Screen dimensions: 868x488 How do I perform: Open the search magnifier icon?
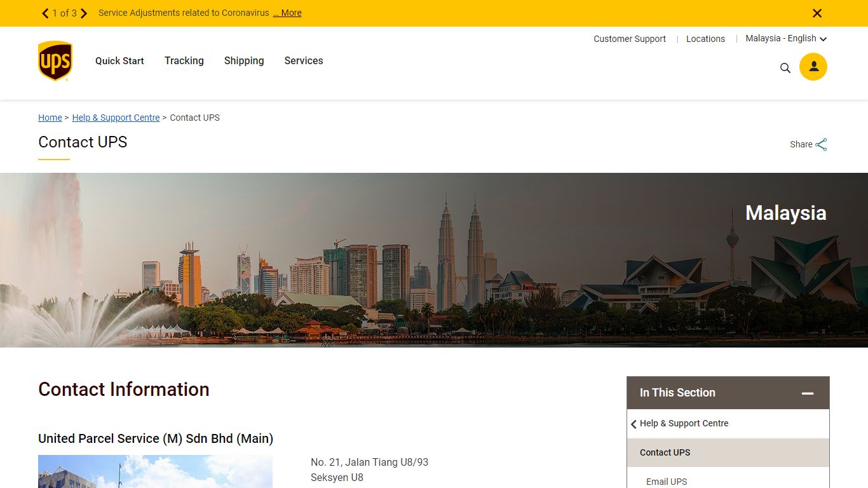click(x=785, y=68)
